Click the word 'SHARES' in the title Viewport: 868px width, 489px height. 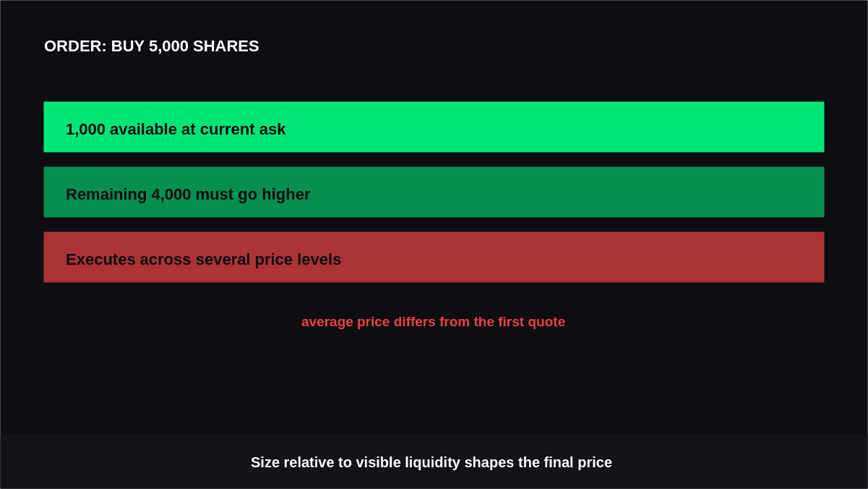coord(226,46)
